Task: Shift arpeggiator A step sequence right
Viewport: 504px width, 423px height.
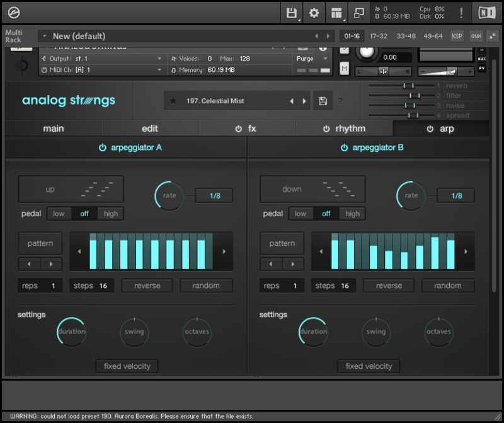Action: coord(224,252)
